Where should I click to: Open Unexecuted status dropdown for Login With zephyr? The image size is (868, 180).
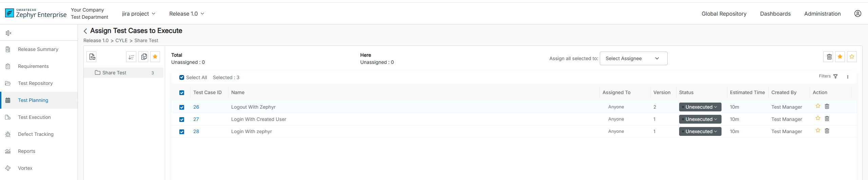coord(700,131)
